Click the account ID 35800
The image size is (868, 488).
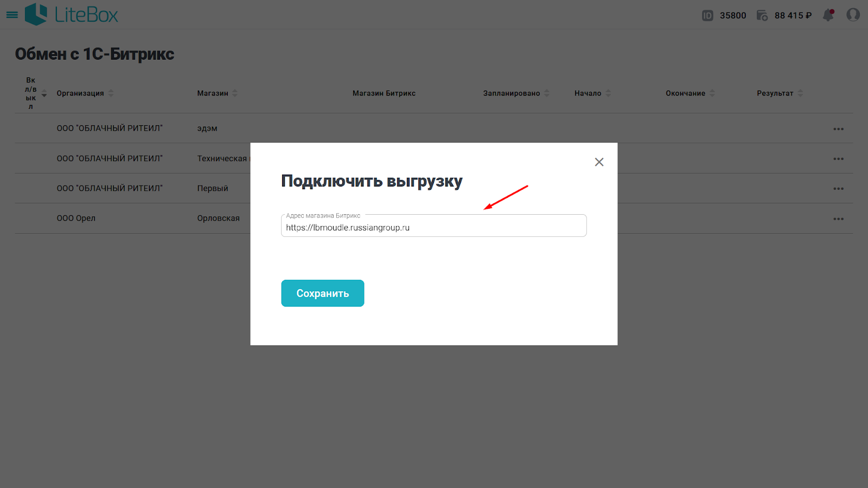click(733, 16)
